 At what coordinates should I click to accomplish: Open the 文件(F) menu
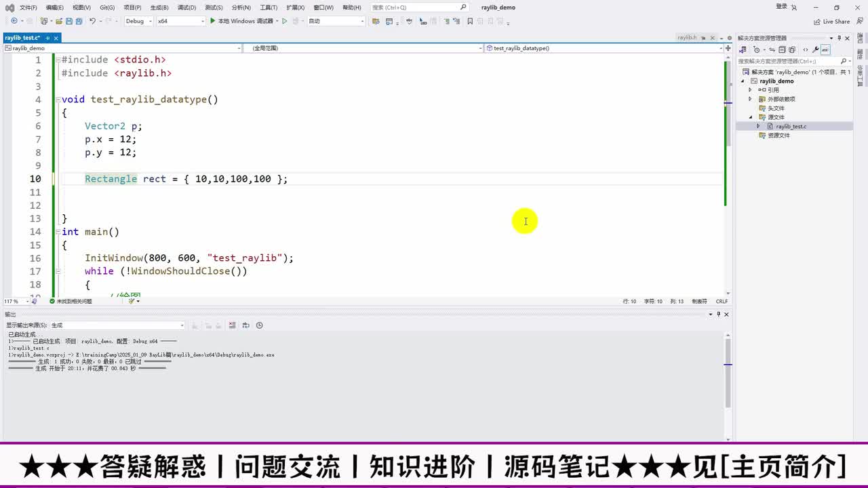click(28, 7)
